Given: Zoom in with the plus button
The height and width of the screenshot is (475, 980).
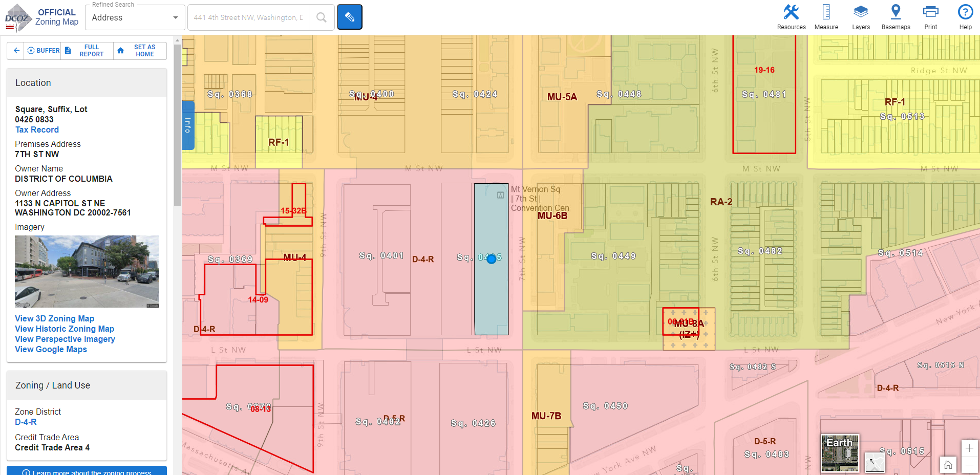Looking at the screenshot, I should pyautogui.click(x=969, y=448).
